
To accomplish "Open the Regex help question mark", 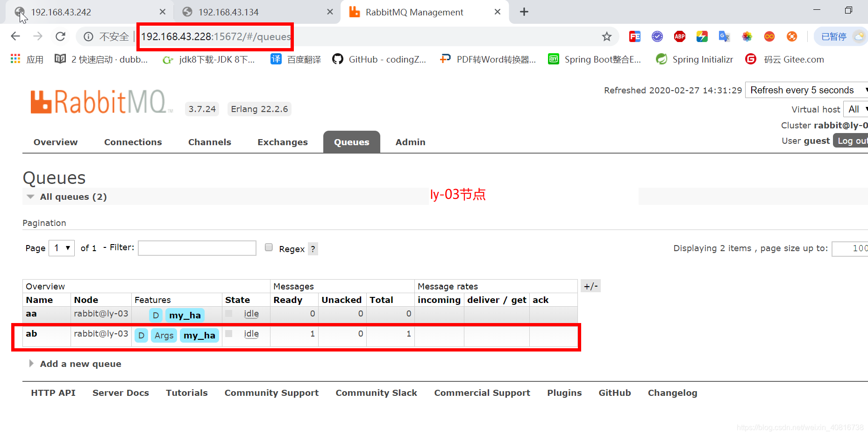I will (x=313, y=249).
